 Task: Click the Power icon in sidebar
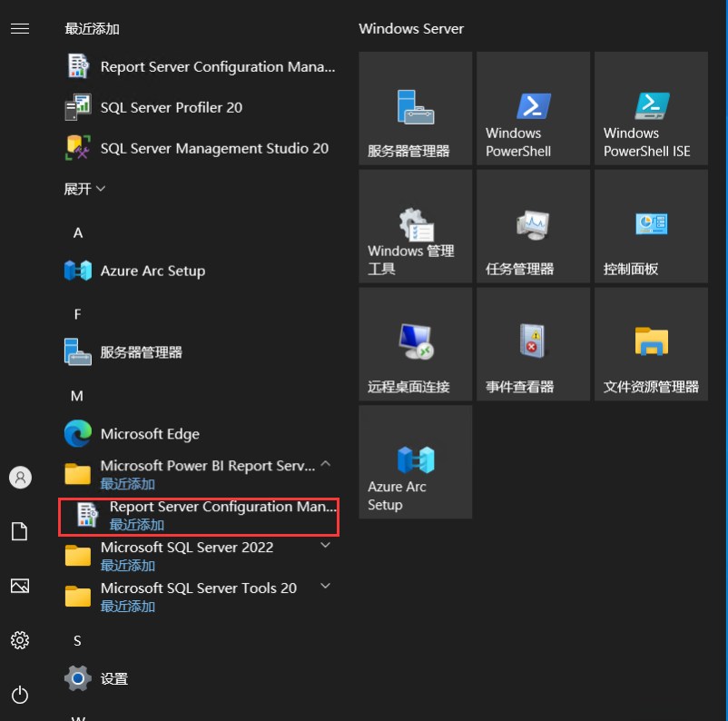pyautogui.click(x=20, y=695)
